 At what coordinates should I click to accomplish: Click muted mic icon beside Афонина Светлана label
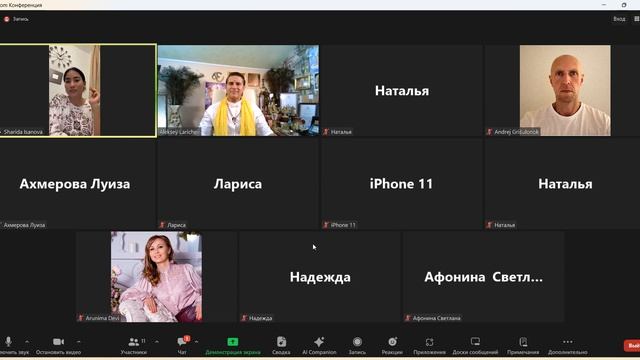click(408, 318)
